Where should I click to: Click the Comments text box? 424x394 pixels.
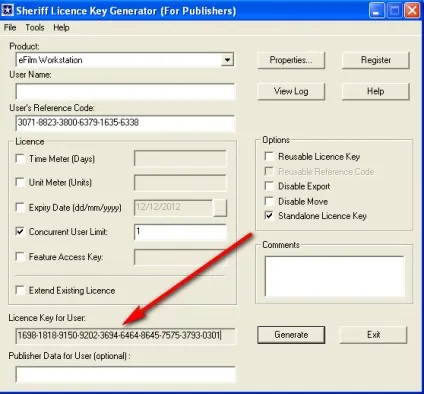pos(335,276)
